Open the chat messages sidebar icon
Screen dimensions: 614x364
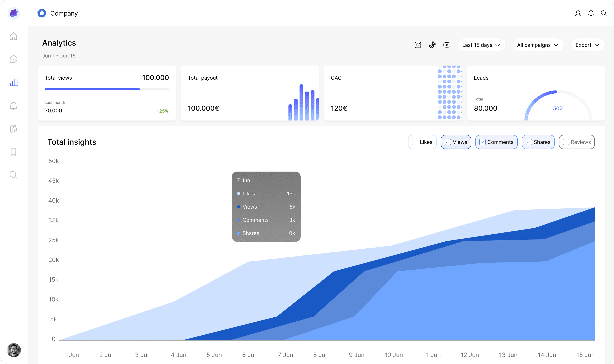pos(13,59)
